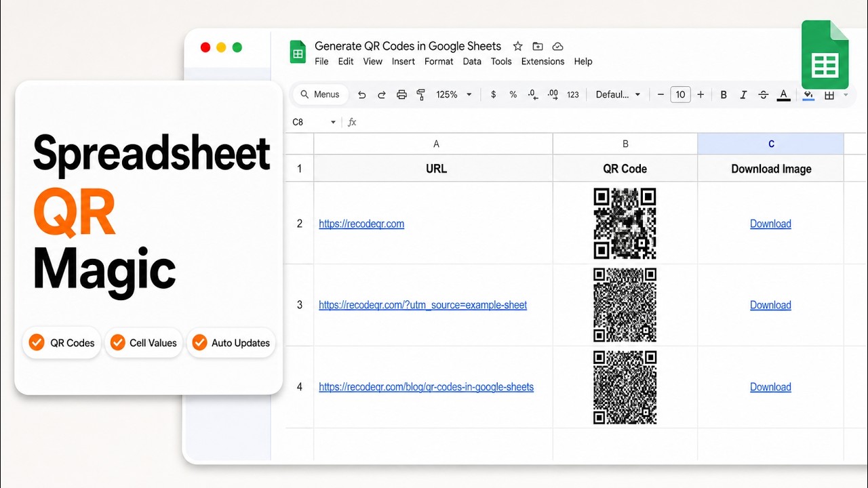Image resolution: width=868 pixels, height=488 pixels.
Task: Select row 4 header
Action: (300, 387)
